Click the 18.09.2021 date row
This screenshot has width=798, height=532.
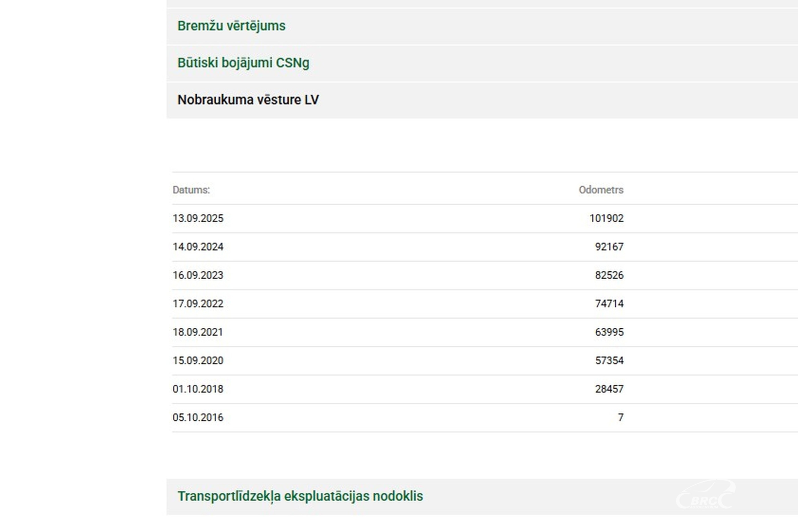[198, 332]
